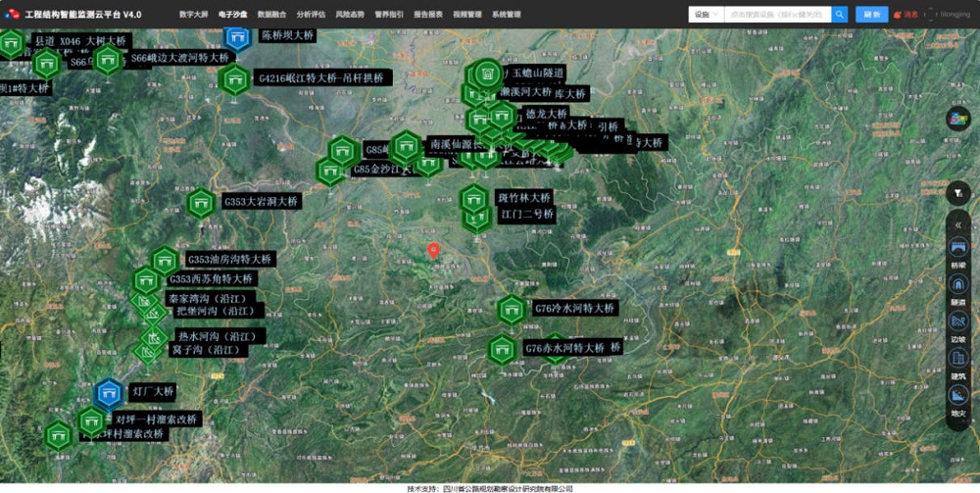Click the 地灾 (geohazard) category icon
980x493 pixels.
click(957, 395)
